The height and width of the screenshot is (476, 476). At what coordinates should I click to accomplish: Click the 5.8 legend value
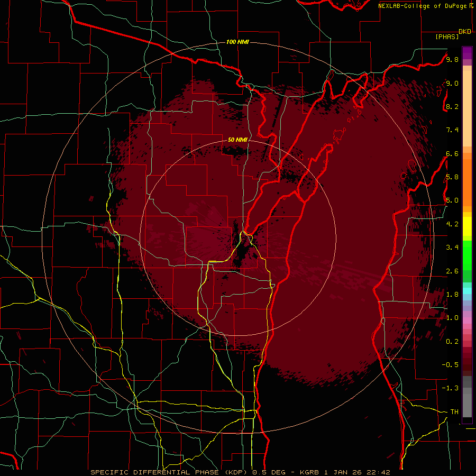[452, 177]
